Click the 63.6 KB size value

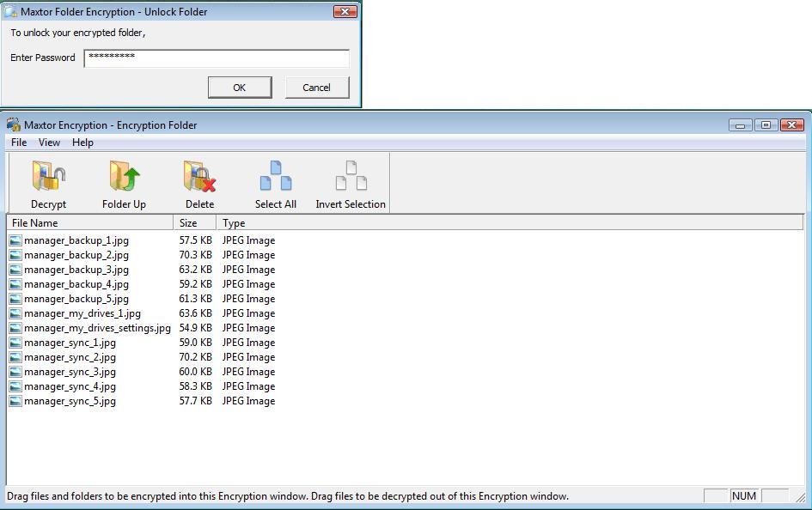click(196, 313)
